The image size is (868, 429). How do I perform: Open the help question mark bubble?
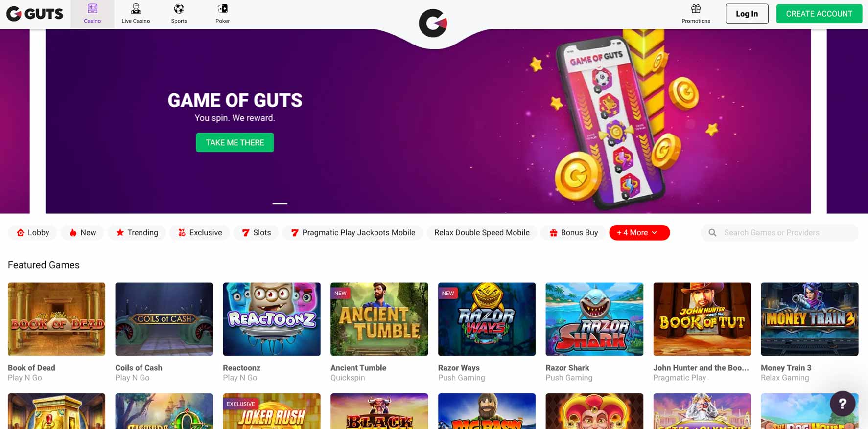[843, 404]
